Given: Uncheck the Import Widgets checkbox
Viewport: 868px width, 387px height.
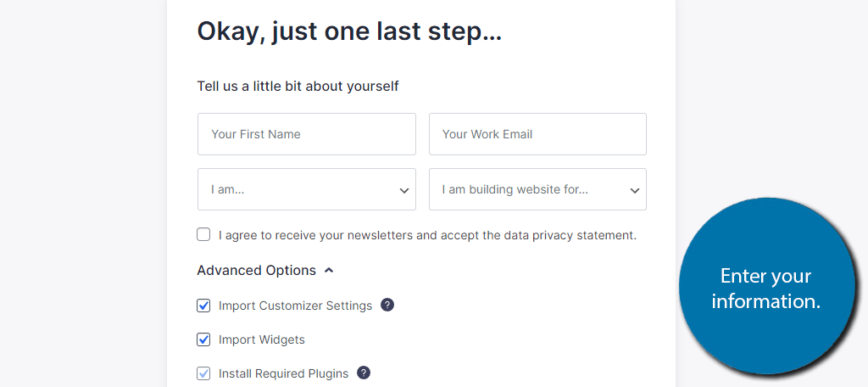Looking at the screenshot, I should (203, 339).
